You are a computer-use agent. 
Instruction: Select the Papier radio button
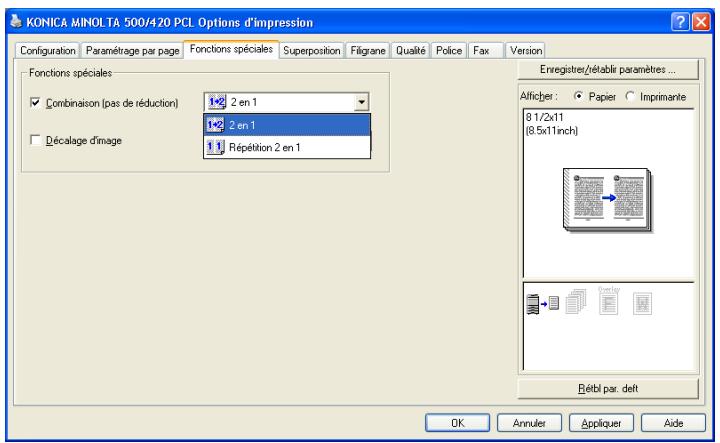[579, 96]
